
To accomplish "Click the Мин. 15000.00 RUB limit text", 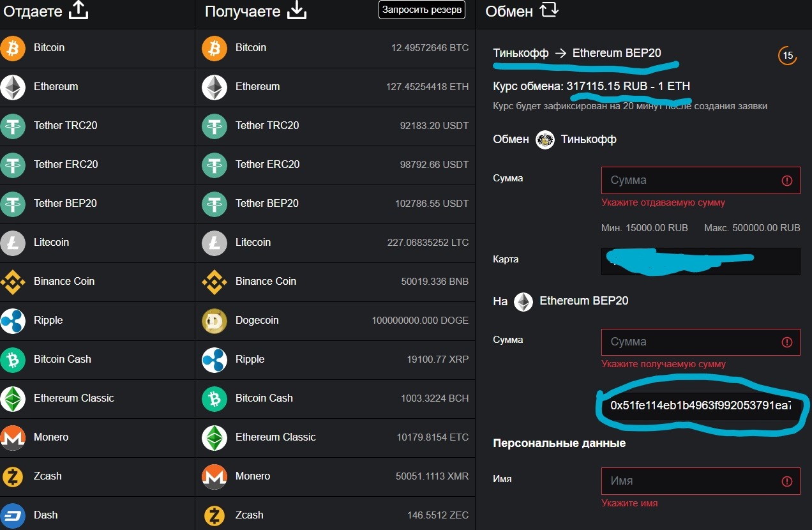I will [x=645, y=228].
